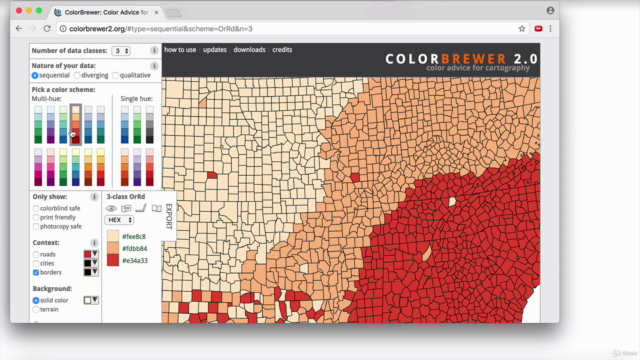Click the open book icon under 3-class OrRd
This screenshot has width=640, height=360.
click(157, 209)
